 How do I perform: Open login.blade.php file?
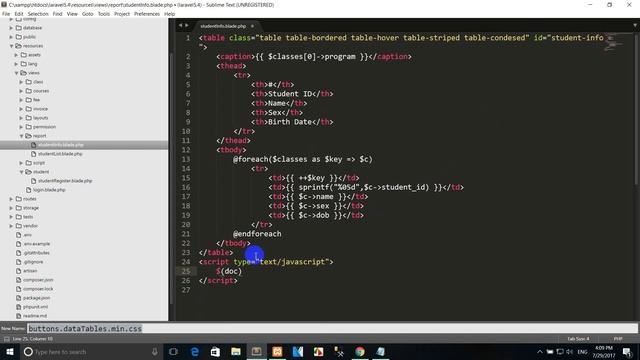[49, 190]
